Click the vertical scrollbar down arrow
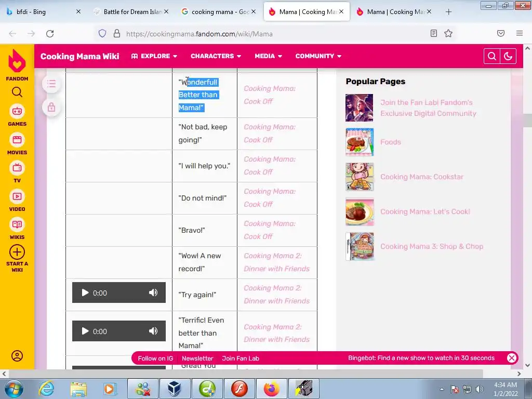Viewport: 532px width, 399px height. [527, 365]
